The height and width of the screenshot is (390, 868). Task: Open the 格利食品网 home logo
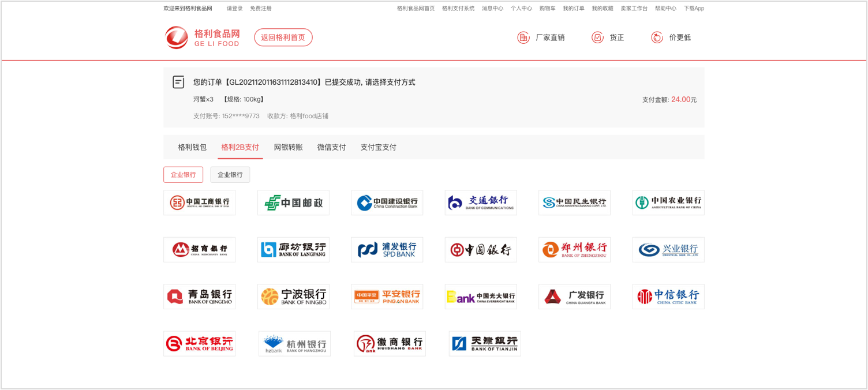pyautogui.click(x=203, y=37)
